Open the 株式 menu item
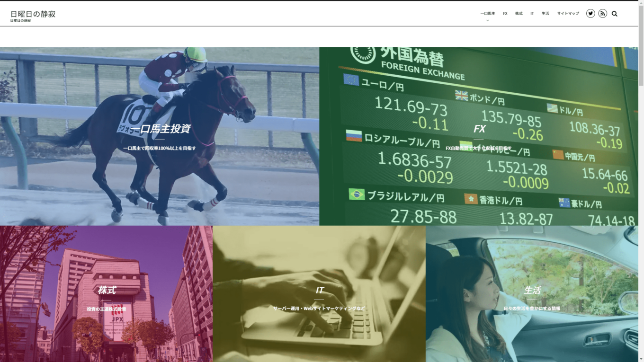This screenshot has width=644, height=362. click(x=519, y=14)
